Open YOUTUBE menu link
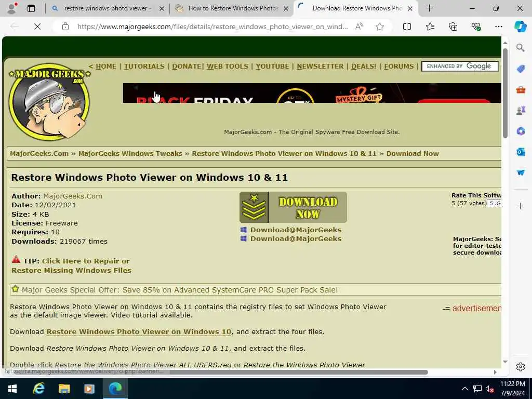The image size is (532, 399). tap(272, 66)
